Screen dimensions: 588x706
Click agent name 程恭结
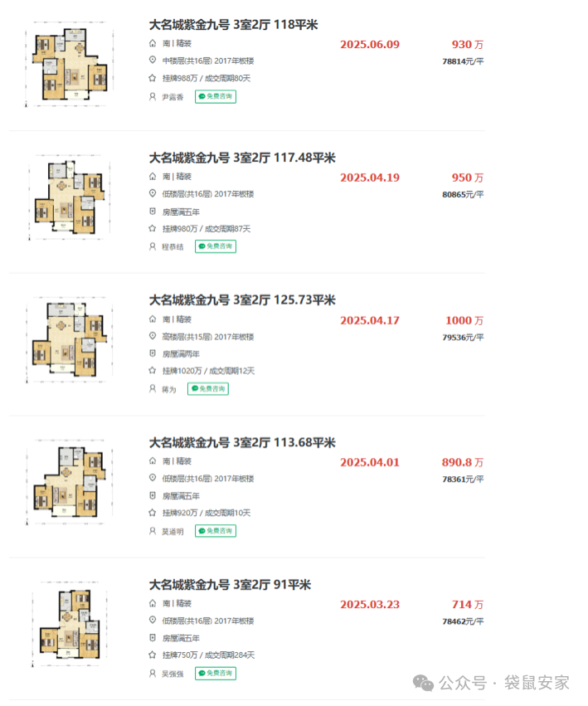173,246
